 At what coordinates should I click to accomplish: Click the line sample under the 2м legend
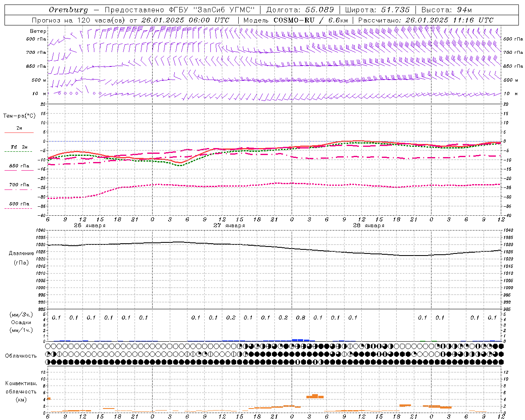click(x=19, y=133)
